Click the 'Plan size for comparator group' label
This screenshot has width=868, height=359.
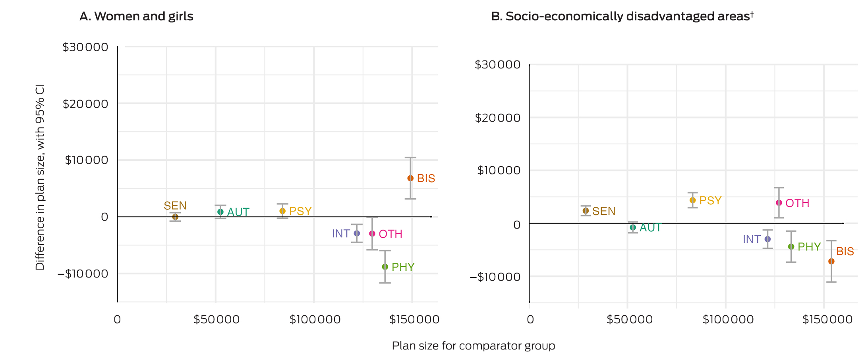[x=473, y=346]
